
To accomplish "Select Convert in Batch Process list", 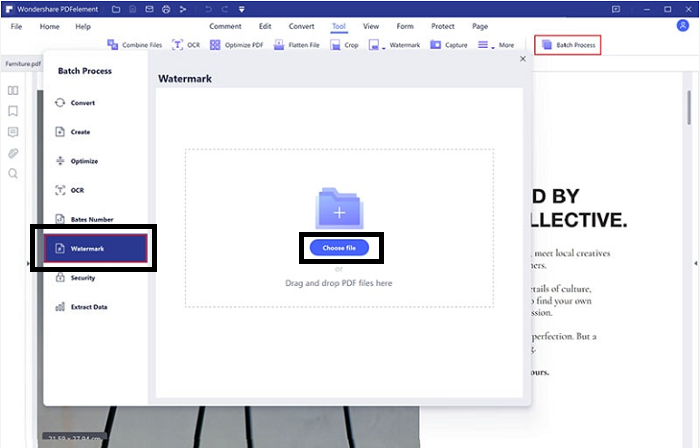I will coord(96,103).
